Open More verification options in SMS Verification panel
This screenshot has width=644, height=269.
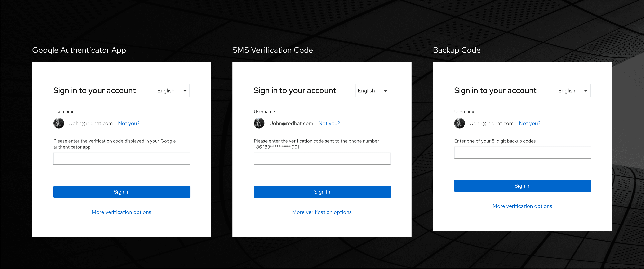click(322, 212)
